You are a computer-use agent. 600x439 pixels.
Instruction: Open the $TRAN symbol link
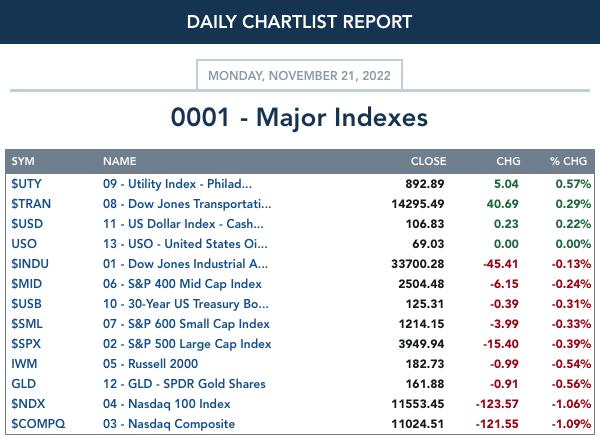tap(31, 204)
